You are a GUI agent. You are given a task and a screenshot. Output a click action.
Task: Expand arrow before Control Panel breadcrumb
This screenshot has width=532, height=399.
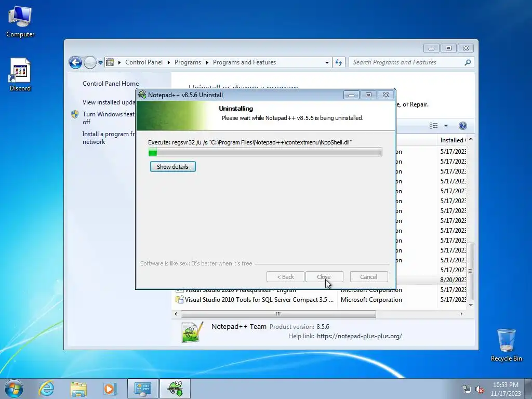[x=119, y=62]
